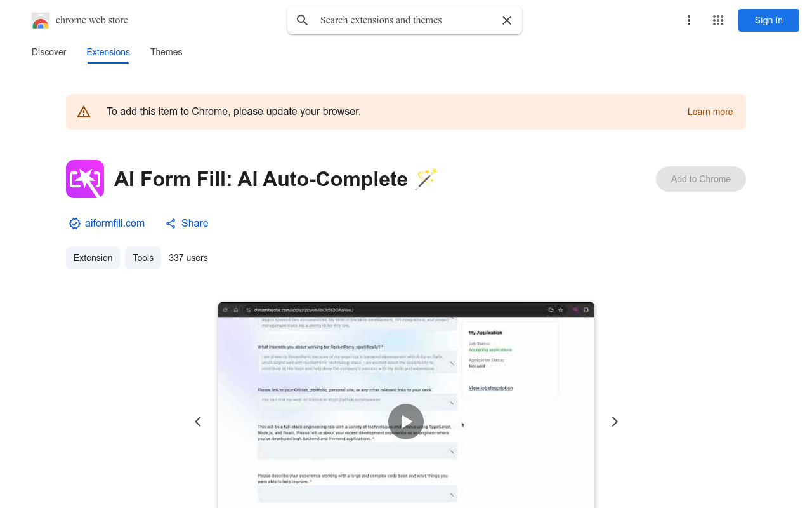Click the Sign in button

(x=769, y=20)
